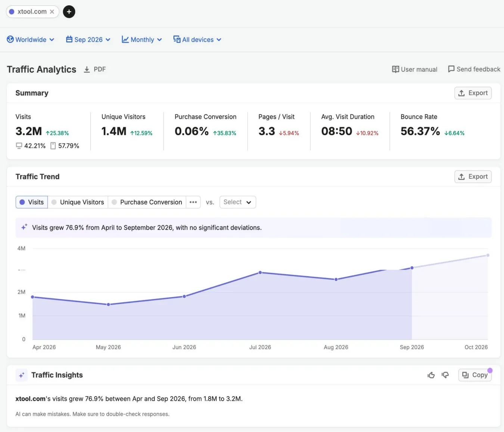504x432 pixels.
Task: Click the Avg. Visit Duration value 08:50
Action: [x=337, y=131]
